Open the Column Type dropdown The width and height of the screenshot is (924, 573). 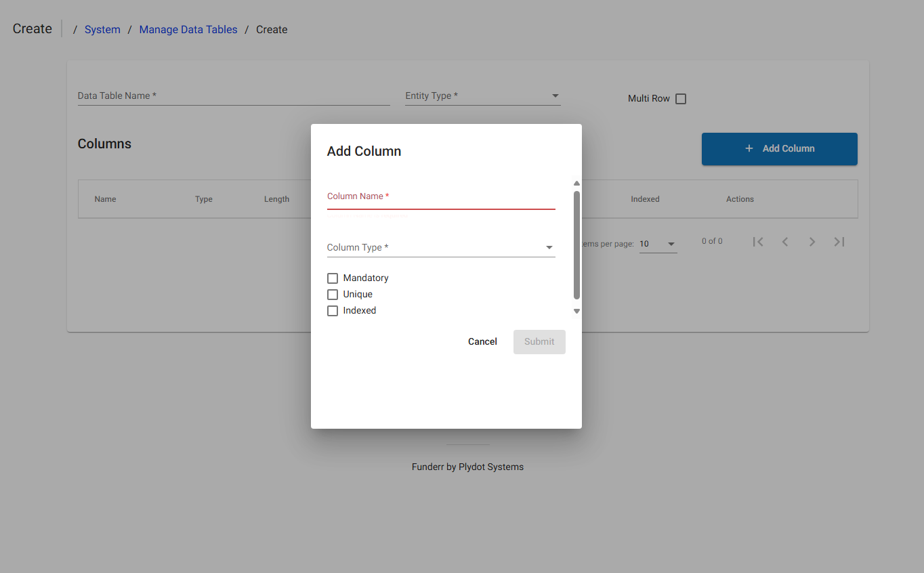pos(440,247)
